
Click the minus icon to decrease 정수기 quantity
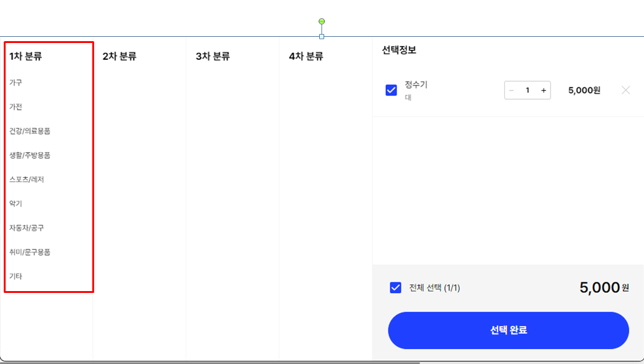coord(512,90)
